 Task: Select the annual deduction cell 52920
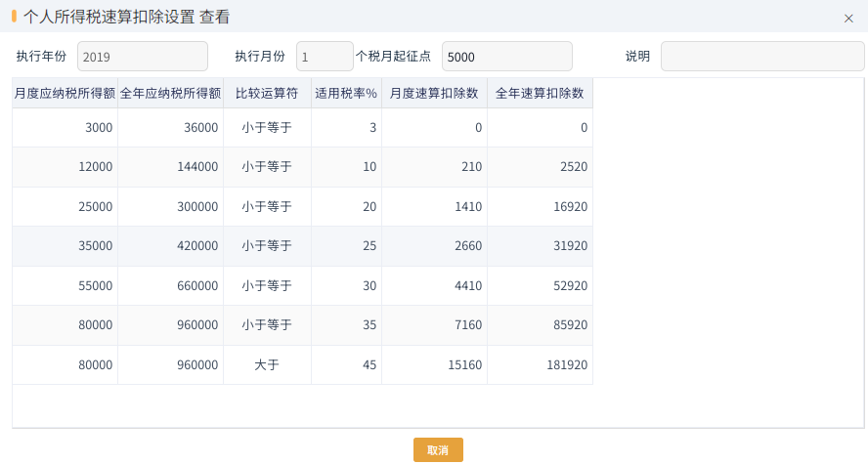540,286
